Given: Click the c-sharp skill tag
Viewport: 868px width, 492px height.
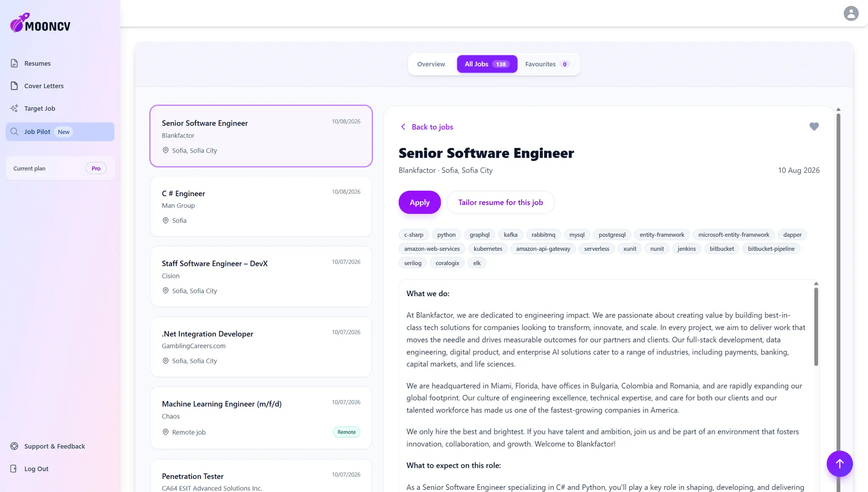Looking at the screenshot, I should click(x=413, y=234).
